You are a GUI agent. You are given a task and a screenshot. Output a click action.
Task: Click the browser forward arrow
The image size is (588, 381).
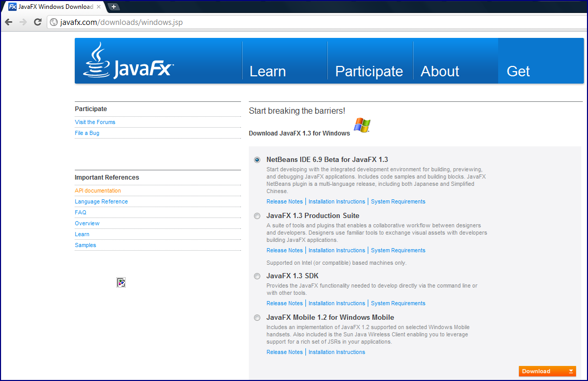[x=23, y=22]
